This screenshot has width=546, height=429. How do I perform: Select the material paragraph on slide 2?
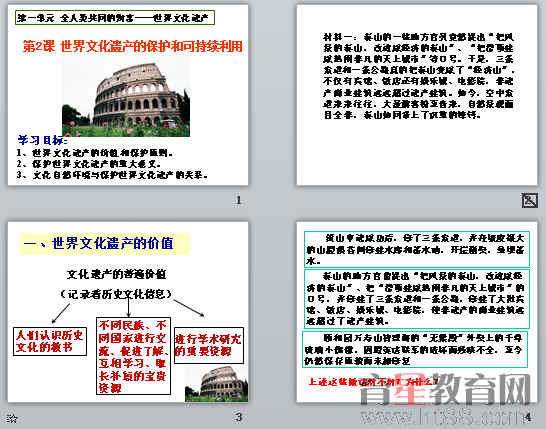[x=419, y=76]
